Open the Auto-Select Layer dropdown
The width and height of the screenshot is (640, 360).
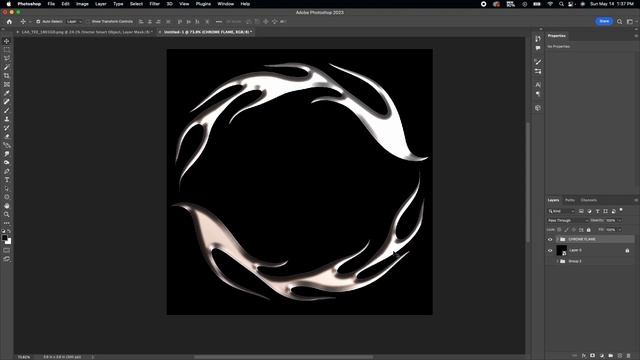74,22
